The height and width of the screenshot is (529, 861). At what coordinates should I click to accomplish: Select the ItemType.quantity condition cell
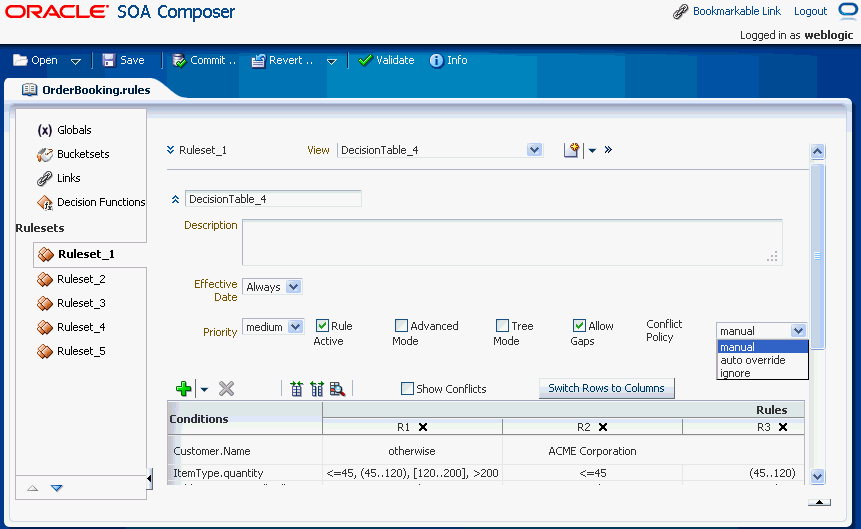coord(245,473)
